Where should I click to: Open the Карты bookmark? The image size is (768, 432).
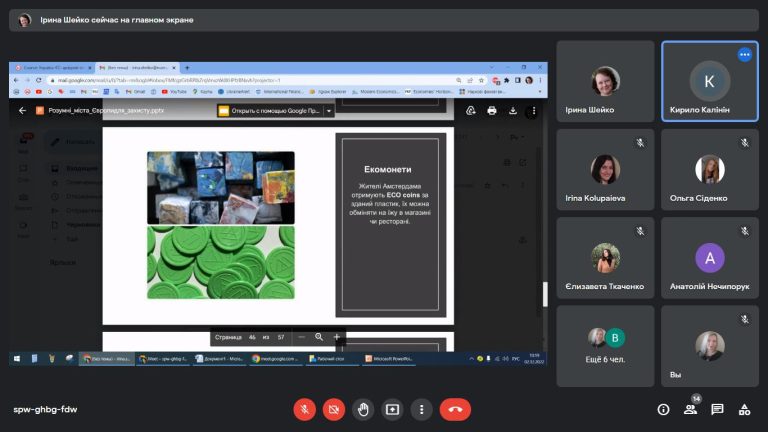pyautogui.click(x=202, y=92)
